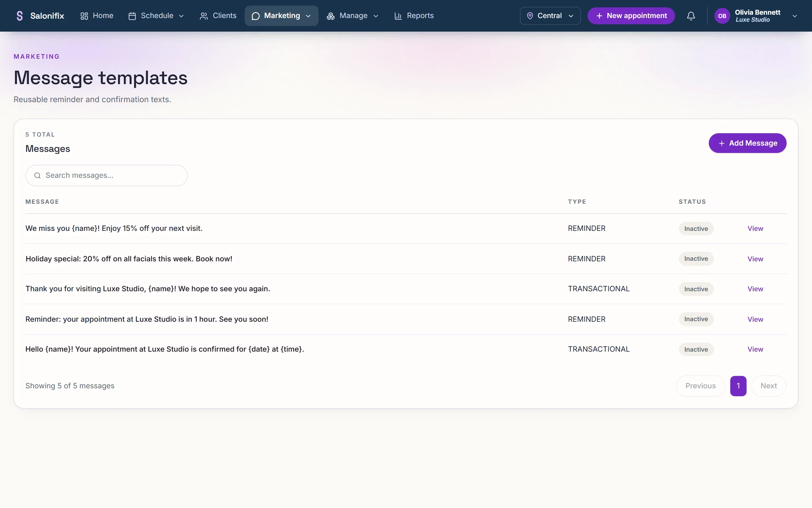Screen dimensions: 812x508
Task: View the appointment confirmed message
Action: 755,349
